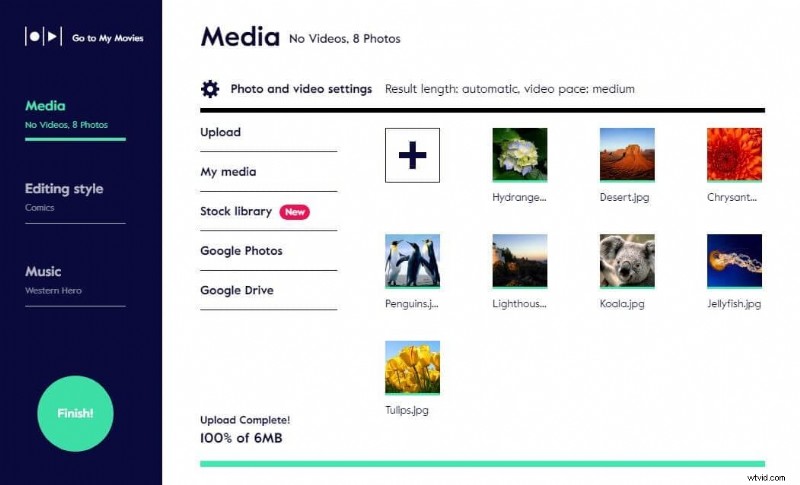Click the New badge beside Stock library
Screen dimensions: 800x485
294,212
